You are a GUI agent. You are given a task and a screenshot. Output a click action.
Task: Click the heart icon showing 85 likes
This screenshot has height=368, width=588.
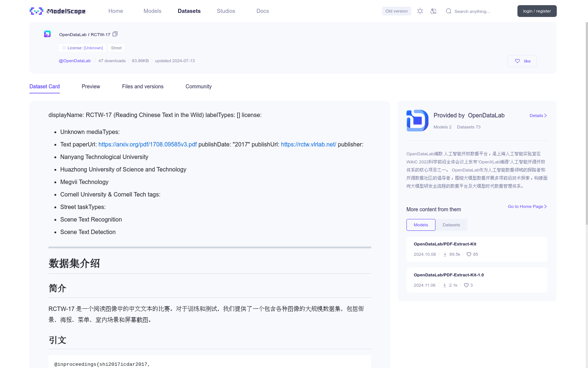pyautogui.click(x=469, y=254)
